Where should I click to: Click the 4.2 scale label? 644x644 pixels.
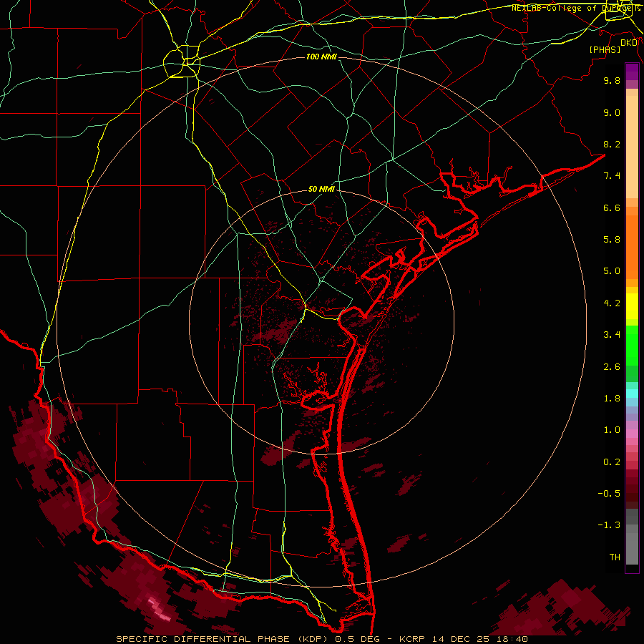click(x=612, y=303)
